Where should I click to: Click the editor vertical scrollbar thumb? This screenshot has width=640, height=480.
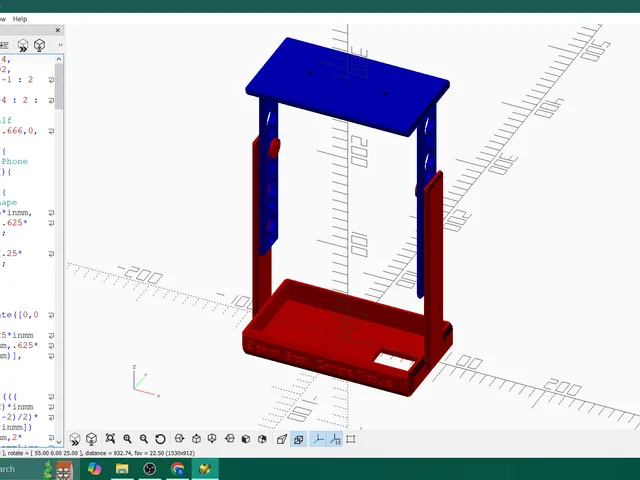59,87
